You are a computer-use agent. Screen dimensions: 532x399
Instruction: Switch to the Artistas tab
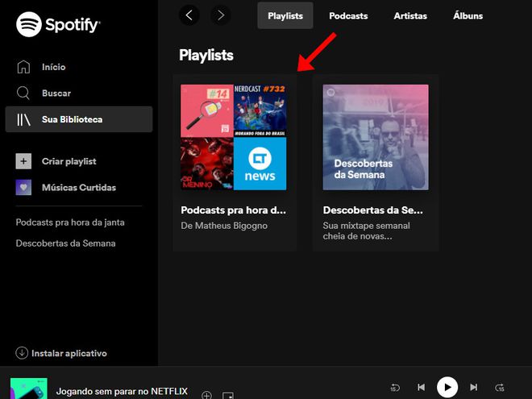[410, 15]
